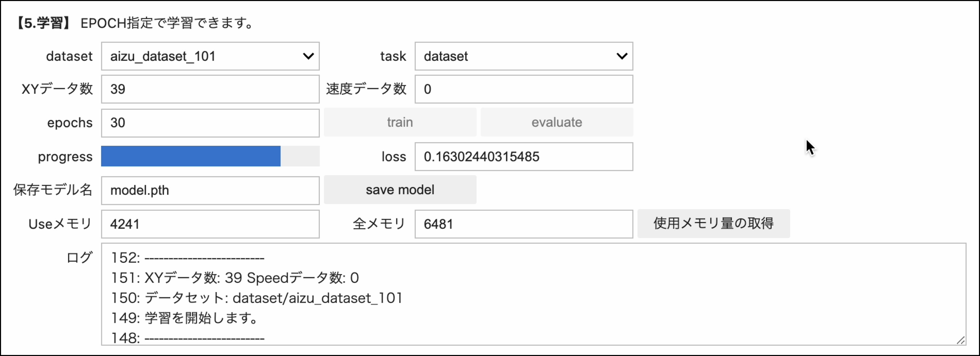Click the chevron arrow of the dataset selector
This screenshot has width=980, height=356.
click(308, 56)
